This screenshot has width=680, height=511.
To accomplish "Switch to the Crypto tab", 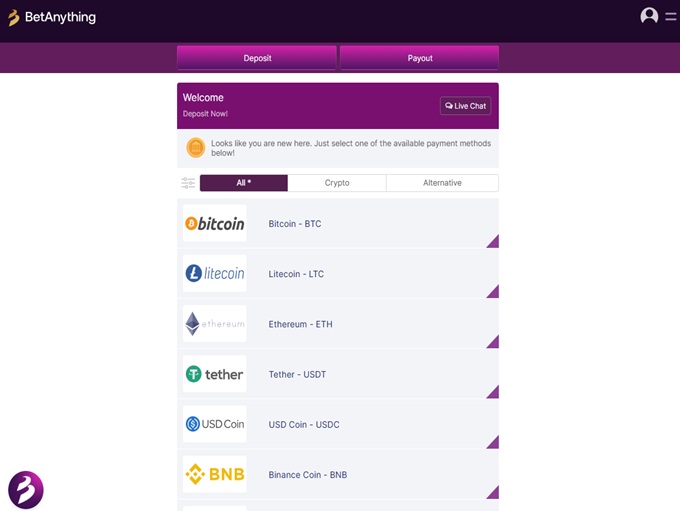I will [x=337, y=183].
